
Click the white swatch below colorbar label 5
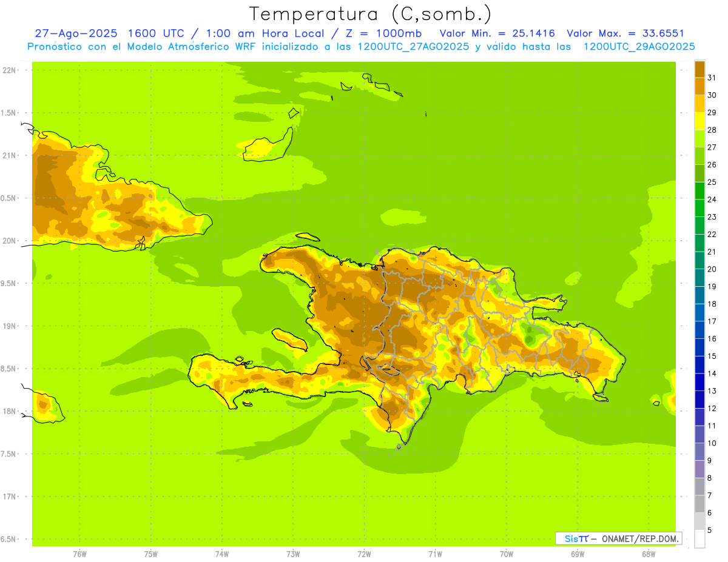point(699,539)
